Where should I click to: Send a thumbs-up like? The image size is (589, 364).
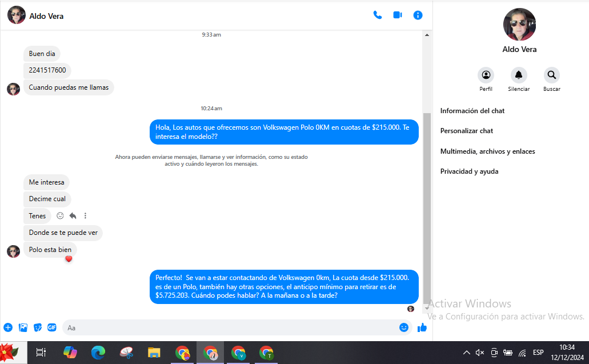422,327
